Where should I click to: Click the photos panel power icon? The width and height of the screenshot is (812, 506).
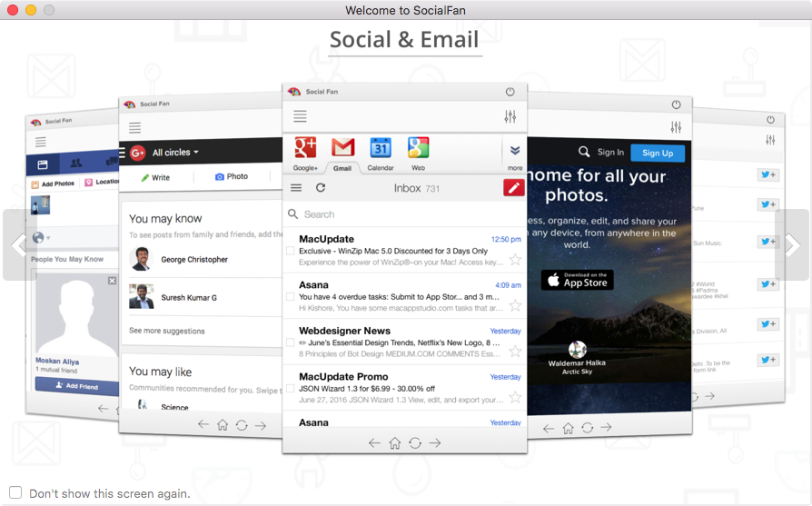pos(676,104)
